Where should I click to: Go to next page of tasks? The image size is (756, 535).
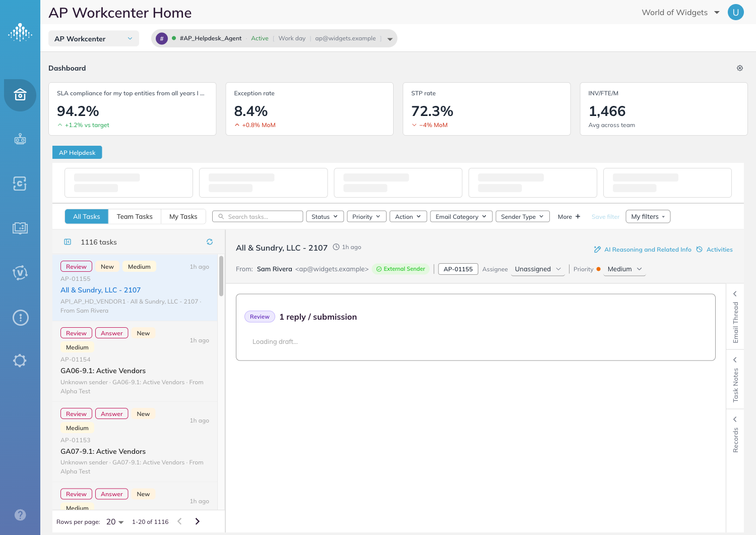(198, 521)
